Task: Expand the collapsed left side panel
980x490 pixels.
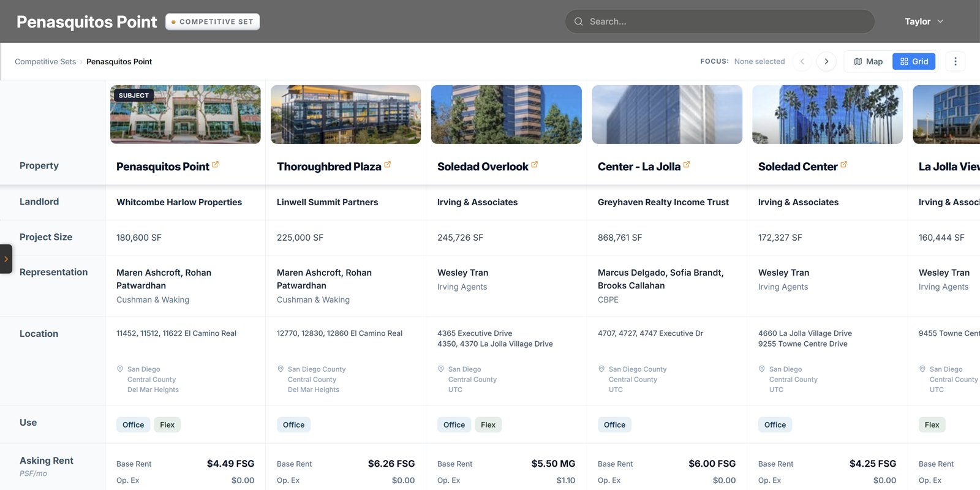Action: pos(6,259)
